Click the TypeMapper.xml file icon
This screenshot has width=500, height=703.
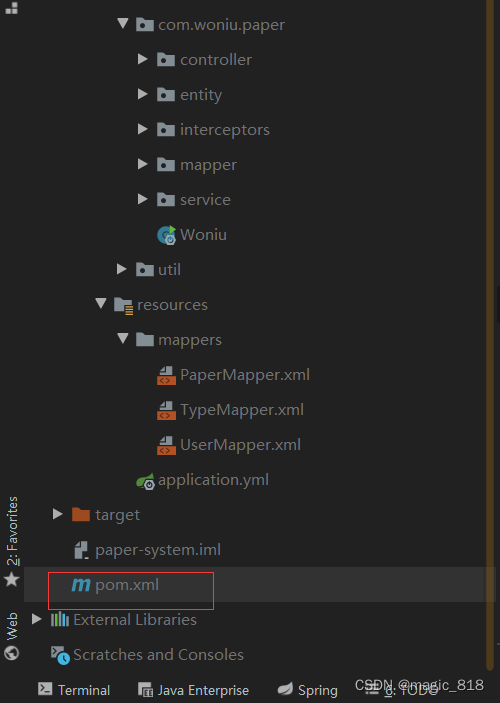pos(166,410)
